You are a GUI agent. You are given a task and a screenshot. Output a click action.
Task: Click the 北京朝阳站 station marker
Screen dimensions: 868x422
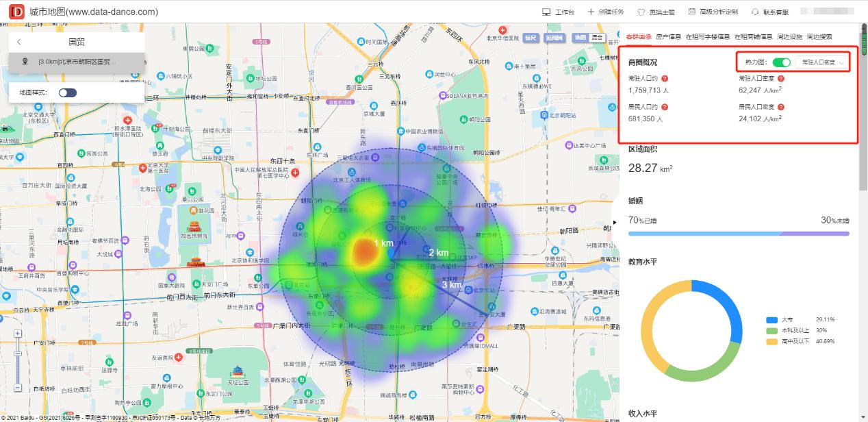[544, 115]
